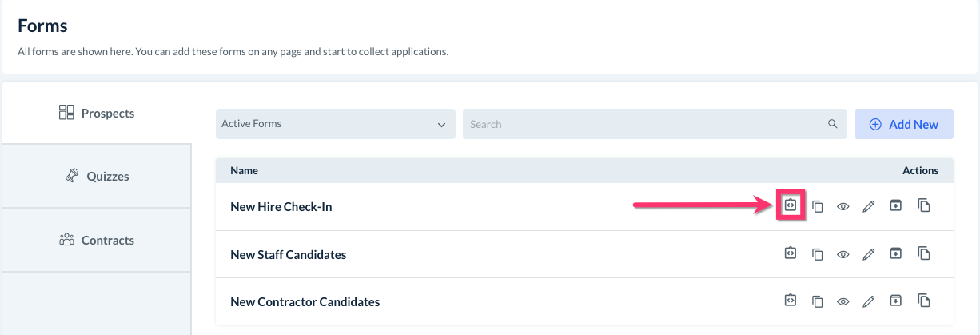Click embed code icon for New Staff Candidates
980x335 pixels.
coord(790,253)
